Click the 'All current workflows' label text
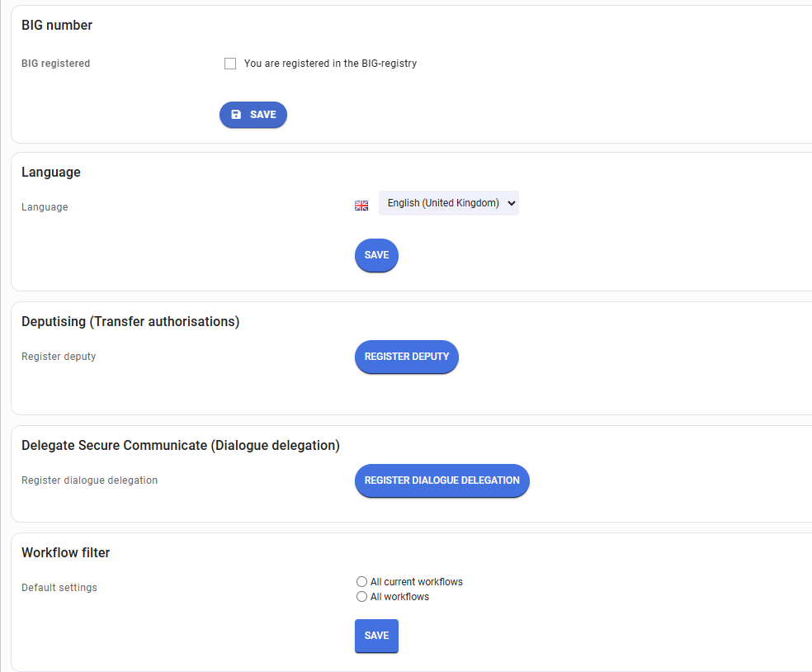This screenshot has width=812, height=672. pos(417,582)
